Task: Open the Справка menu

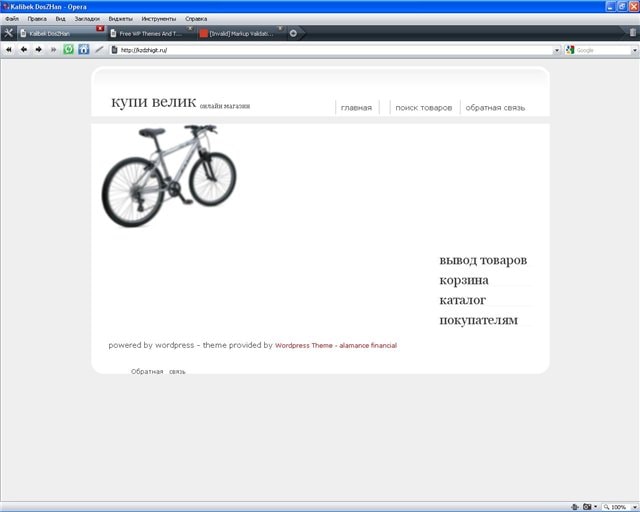Action: [x=196, y=19]
